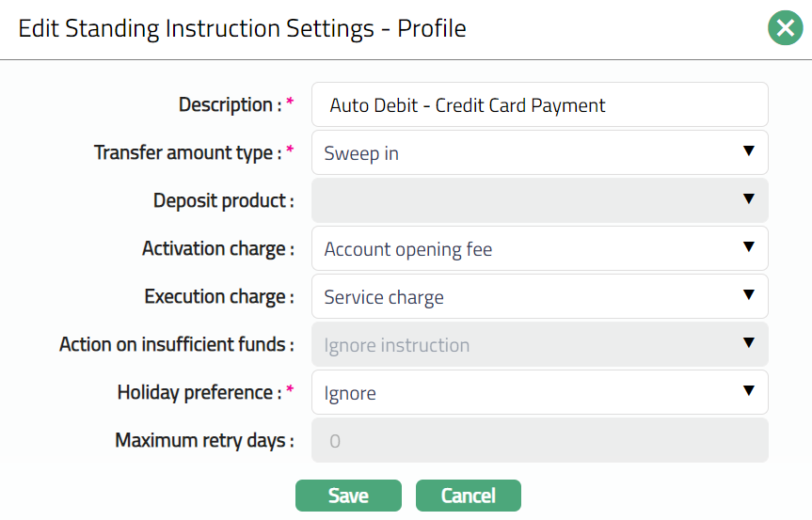This screenshot has height=520, width=812.
Task: Click the arrow icon on Execution charge
Action: pos(749,295)
